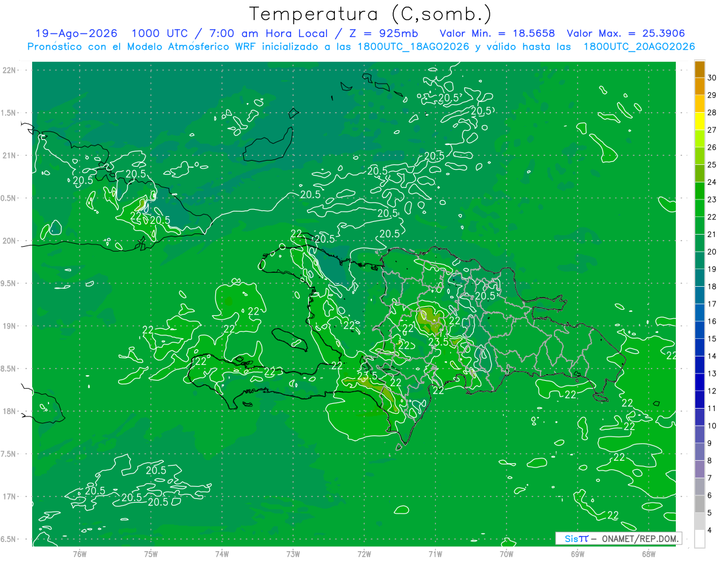
Task: Click the '6' value on the color scale
Action: pos(711,495)
